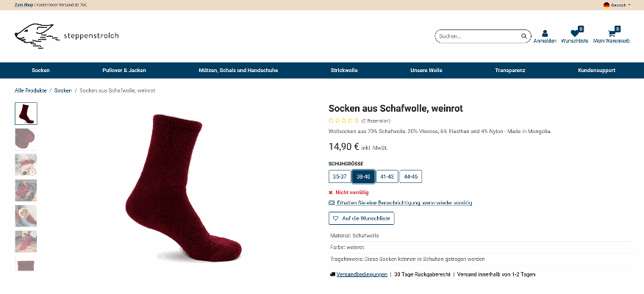Select shoe size 35-37

click(340, 176)
